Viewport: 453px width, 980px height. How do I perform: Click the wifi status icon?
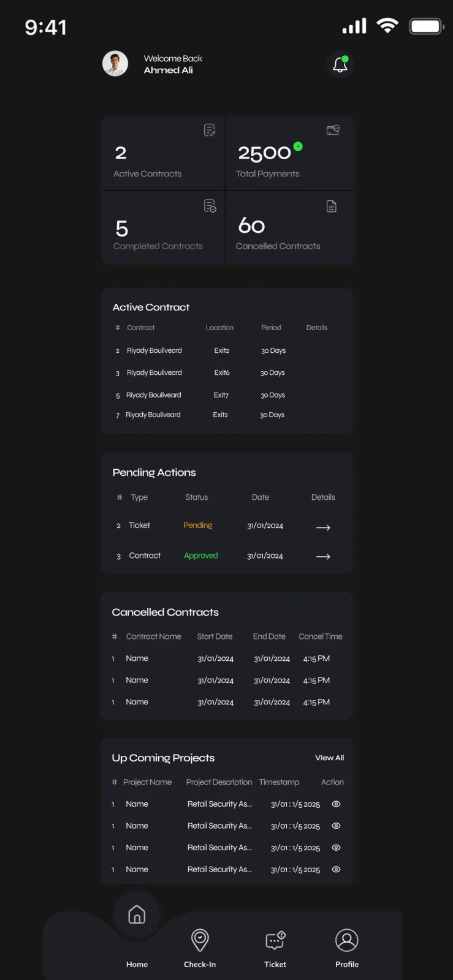point(387,26)
